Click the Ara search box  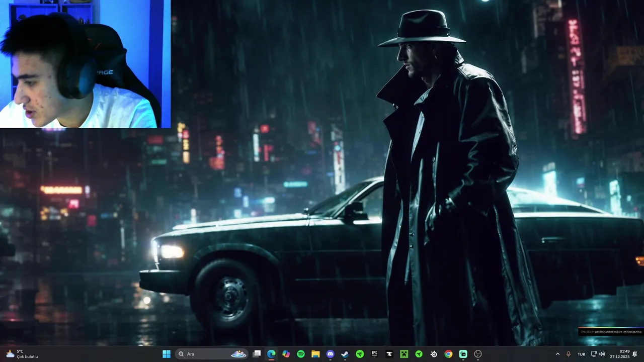212,354
